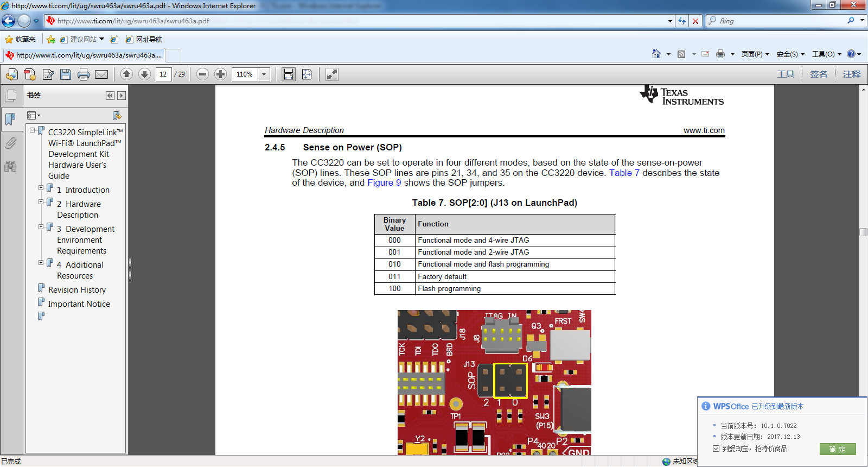Expand the 1 Introduction bookmark
868x467 pixels.
41,188
